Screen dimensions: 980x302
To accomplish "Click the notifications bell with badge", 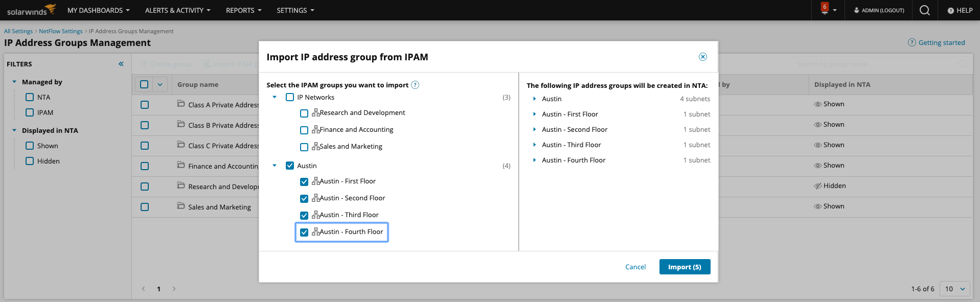I will tap(825, 9).
